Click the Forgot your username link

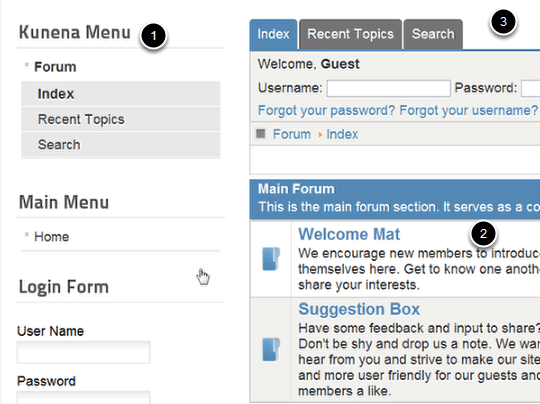click(x=468, y=111)
